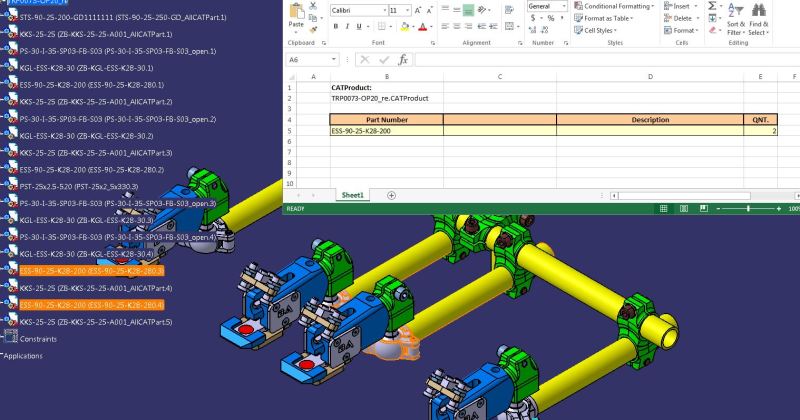Open the Name Box A6 dropdown arrow

[334, 60]
